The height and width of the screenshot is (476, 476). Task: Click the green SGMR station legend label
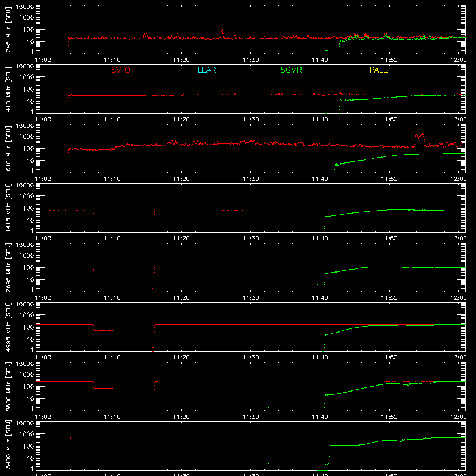pos(291,70)
